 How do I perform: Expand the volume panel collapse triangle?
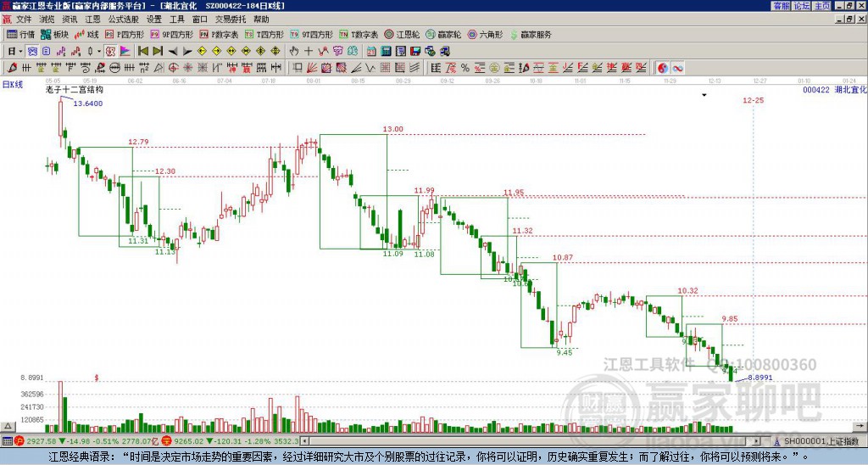tap(8, 426)
